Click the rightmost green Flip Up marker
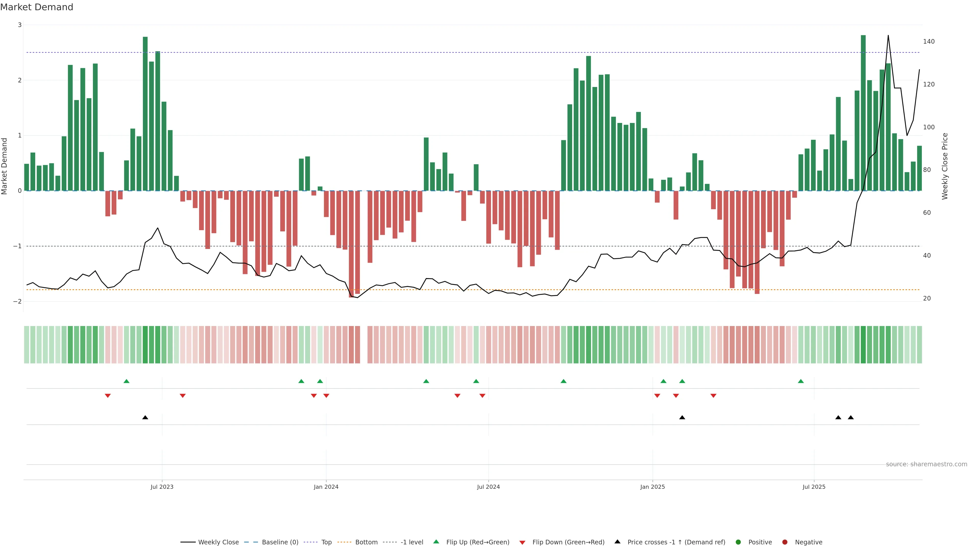This screenshot has height=551, width=980. click(801, 381)
